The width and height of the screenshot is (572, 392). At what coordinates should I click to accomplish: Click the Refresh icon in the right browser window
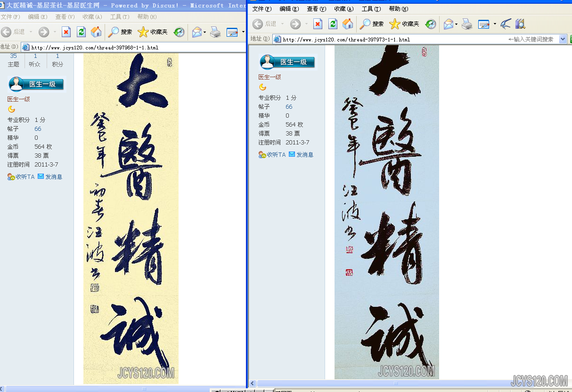point(333,24)
